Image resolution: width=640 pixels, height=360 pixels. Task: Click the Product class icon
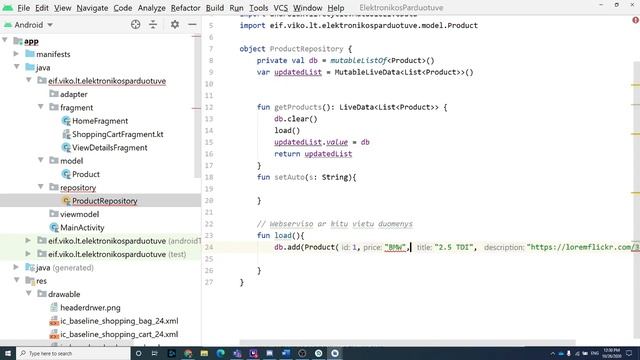click(x=66, y=174)
